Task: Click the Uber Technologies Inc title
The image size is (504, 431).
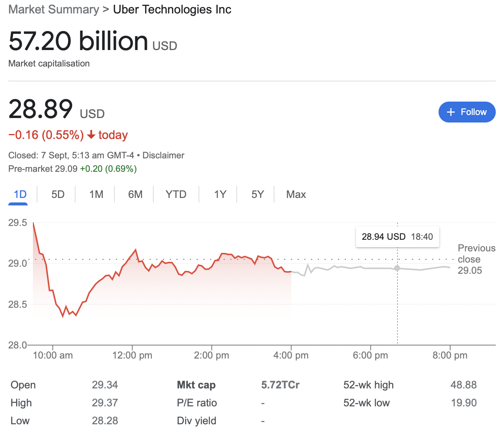Action: 172,9
